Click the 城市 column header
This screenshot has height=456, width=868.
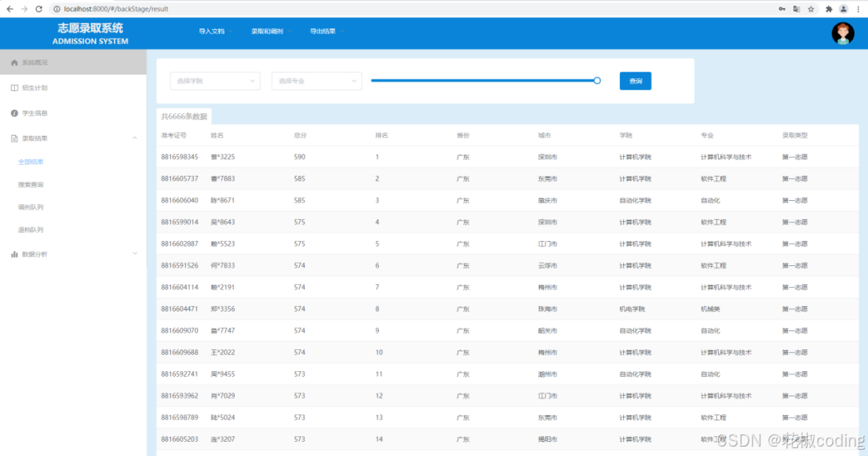(544, 136)
